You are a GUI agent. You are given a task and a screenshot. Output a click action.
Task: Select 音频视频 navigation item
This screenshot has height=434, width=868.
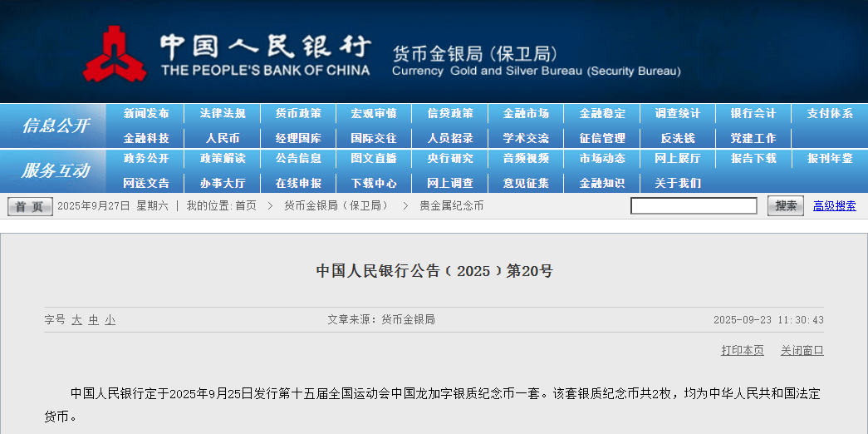point(526,159)
